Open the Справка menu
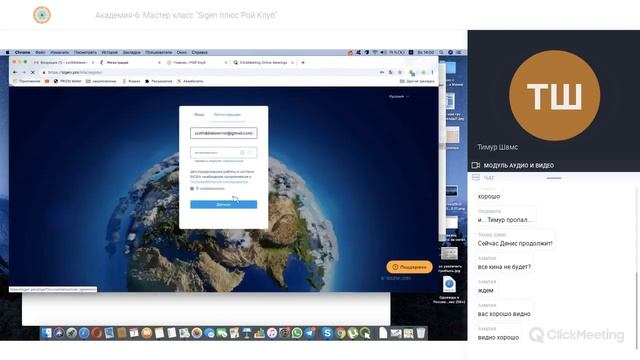Image resolution: width=640 pixels, height=360 pixels. 200,52
